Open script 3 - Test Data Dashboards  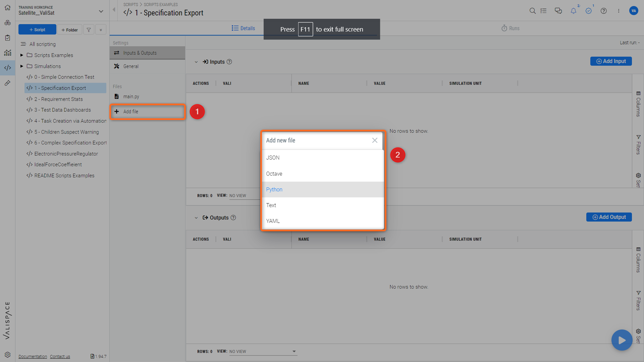pos(63,110)
